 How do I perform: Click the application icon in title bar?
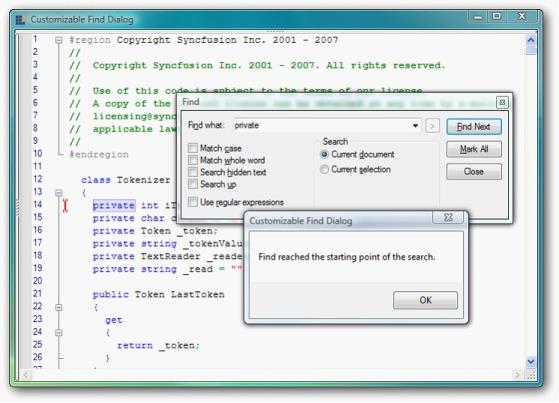point(20,20)
